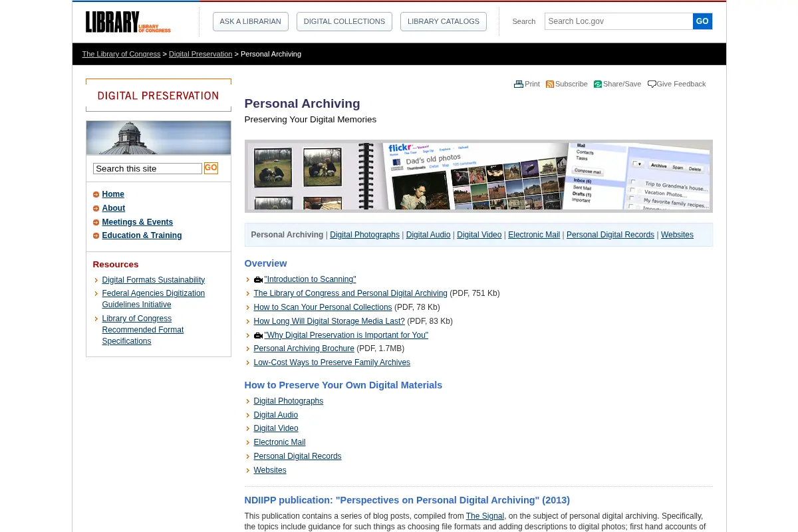
Task: Go to Digital Preservation breadcrumb link
Action: coord(201,54)
